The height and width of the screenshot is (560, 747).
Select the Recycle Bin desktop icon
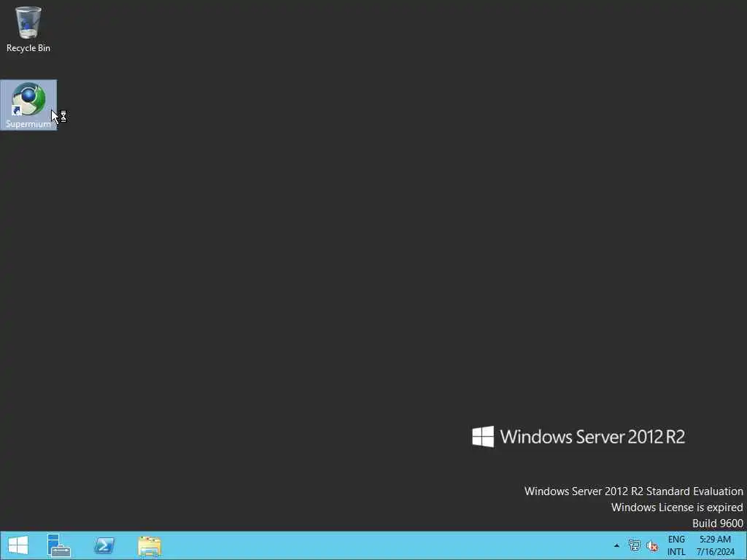click(x=28, y=28)
